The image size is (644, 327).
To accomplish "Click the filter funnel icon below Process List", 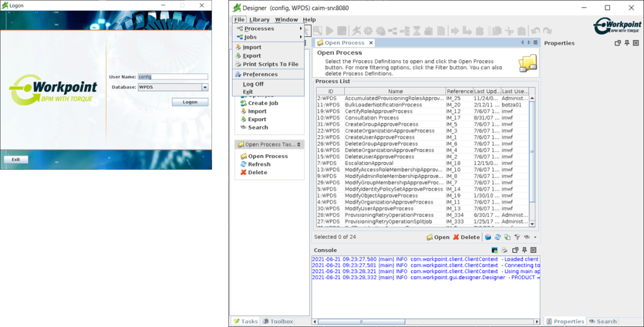I will 516,237.
